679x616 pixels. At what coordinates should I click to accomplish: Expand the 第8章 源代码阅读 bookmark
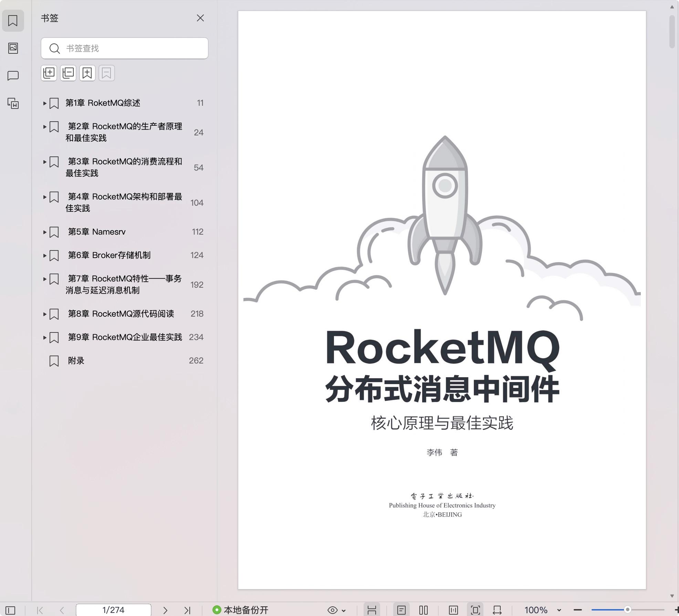point(45,314)
